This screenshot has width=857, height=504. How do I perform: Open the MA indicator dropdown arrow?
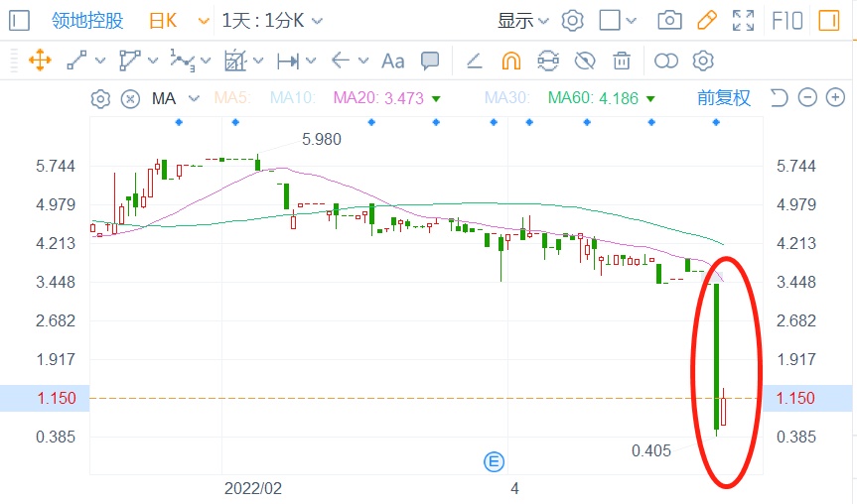[194, 98]
